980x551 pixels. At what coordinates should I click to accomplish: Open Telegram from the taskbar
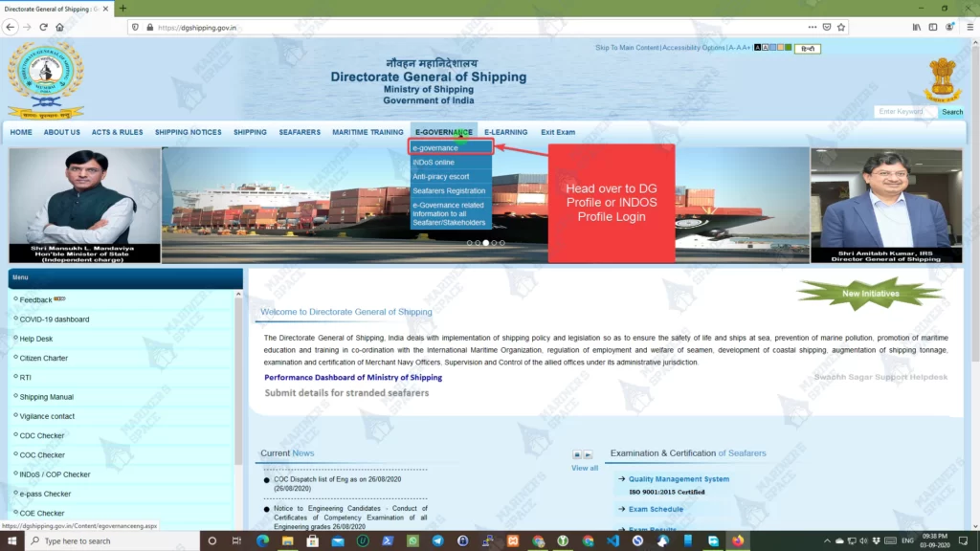click(x=437, y=540)
